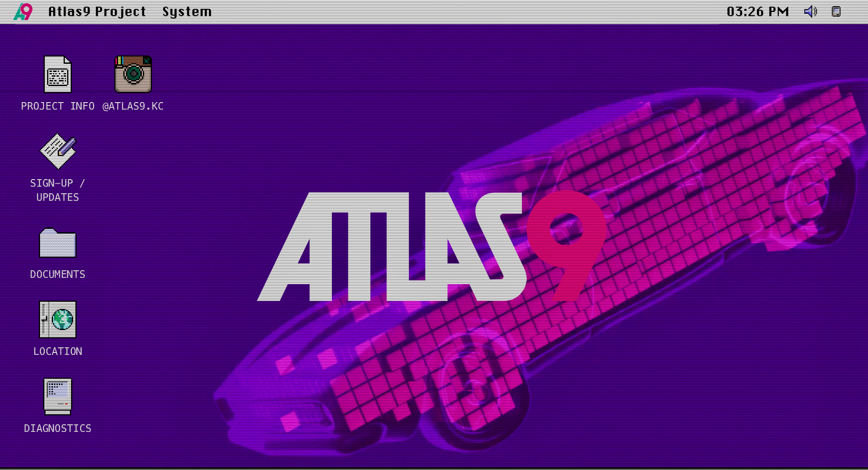Click the SIGN-UP / UPDATES text label
The height and width of the screenshot is (470, 868).
tap(58, 190)
